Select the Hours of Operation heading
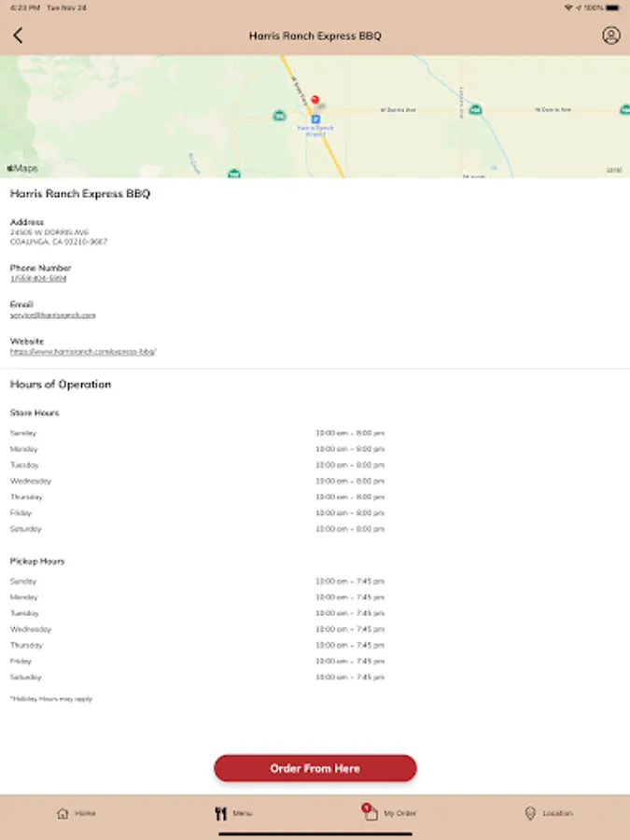 61,385
